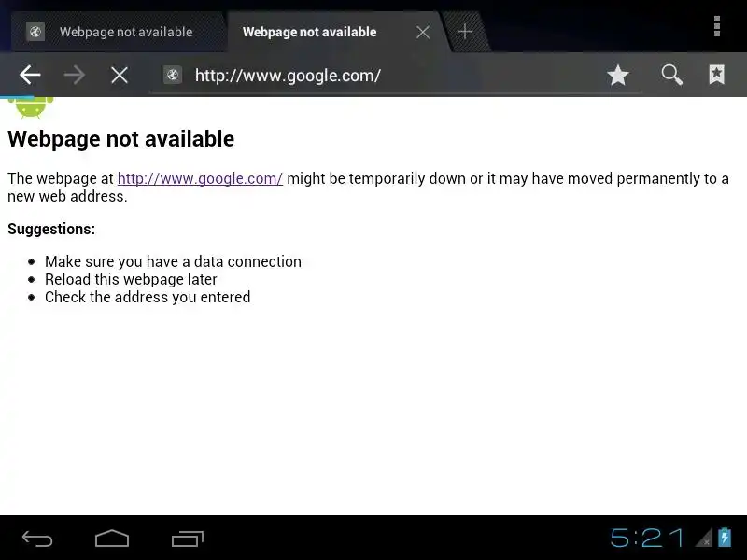
Task: Select the active bold Webpage not available tab
Action: click(x=309, y=32)
